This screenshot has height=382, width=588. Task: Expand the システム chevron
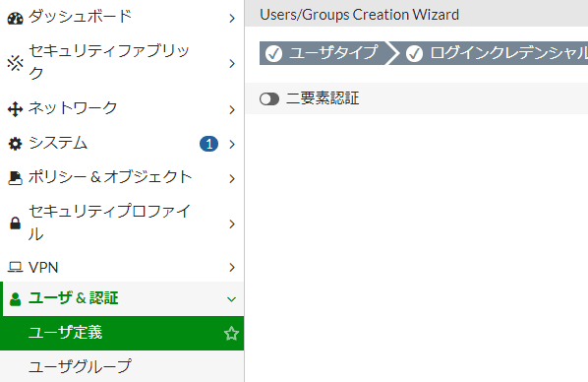click(232, 145)
